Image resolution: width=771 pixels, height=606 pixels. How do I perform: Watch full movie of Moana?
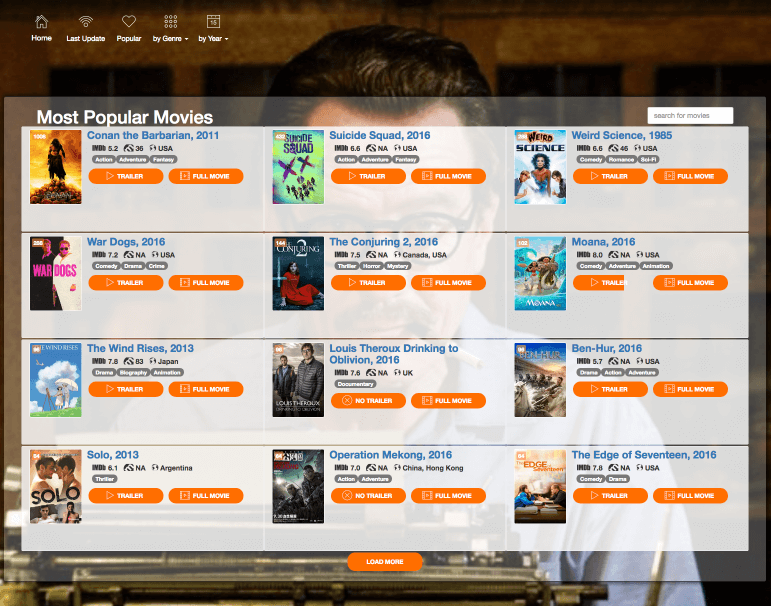coord(690,283)
